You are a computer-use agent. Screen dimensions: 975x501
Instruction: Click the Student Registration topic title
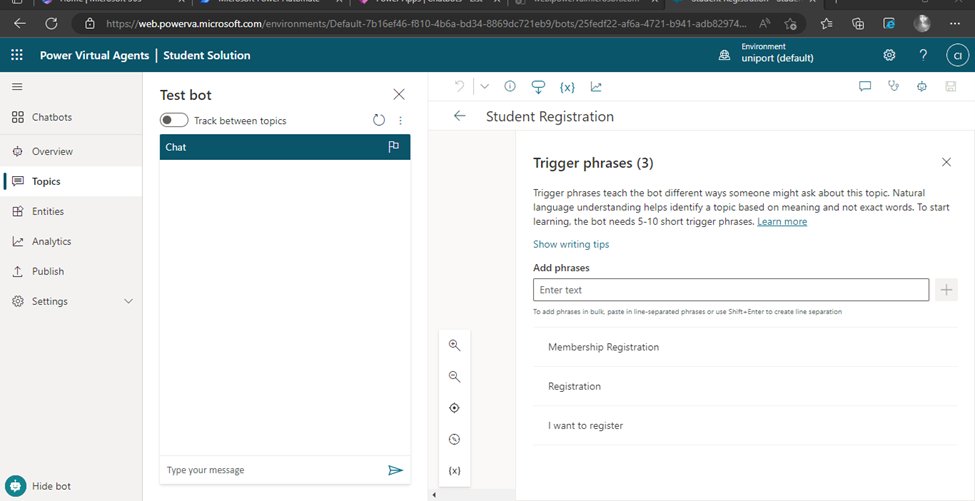550,116
